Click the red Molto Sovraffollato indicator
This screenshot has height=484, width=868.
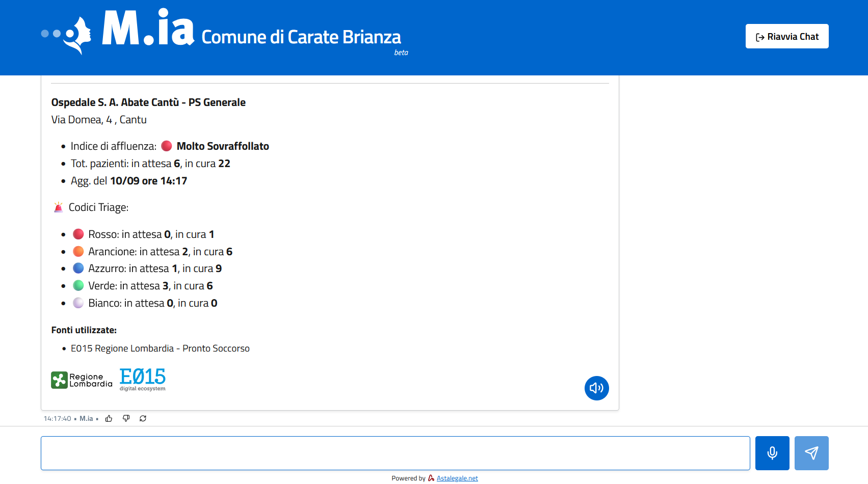167,146
